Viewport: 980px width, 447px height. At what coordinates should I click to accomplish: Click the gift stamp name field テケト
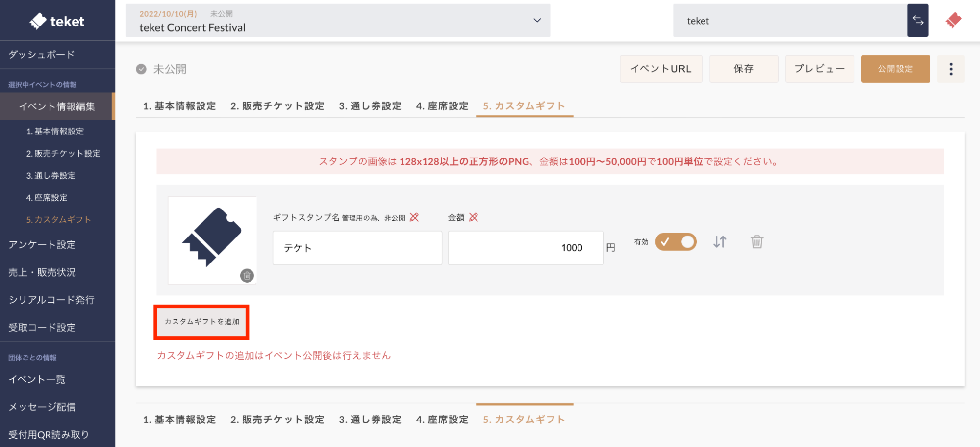tap(357, 248)
